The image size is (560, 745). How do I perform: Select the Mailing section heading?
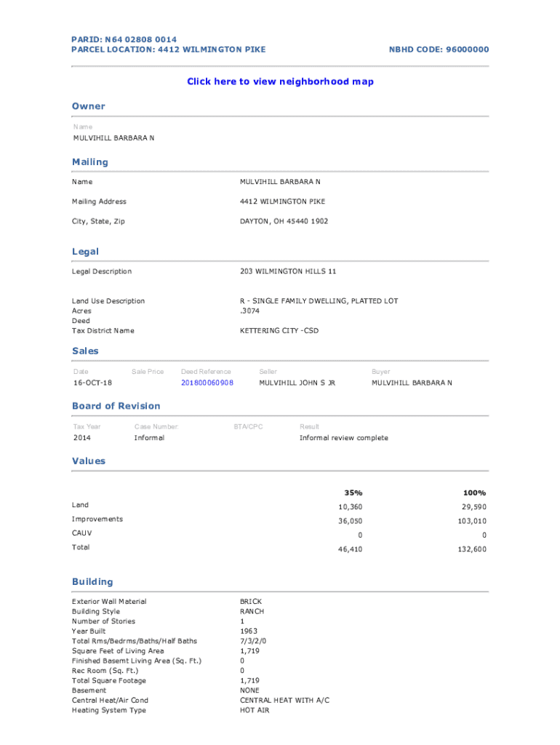(x=89, y=162)
